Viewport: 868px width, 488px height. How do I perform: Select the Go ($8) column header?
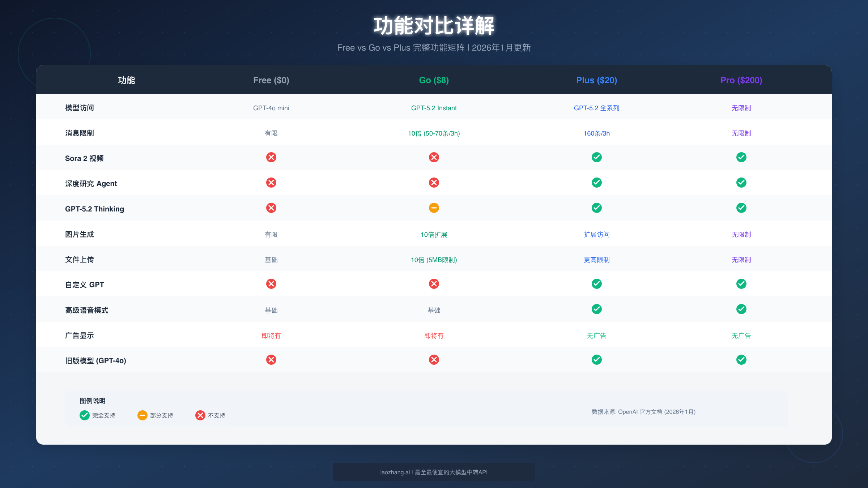coord(434,80)
